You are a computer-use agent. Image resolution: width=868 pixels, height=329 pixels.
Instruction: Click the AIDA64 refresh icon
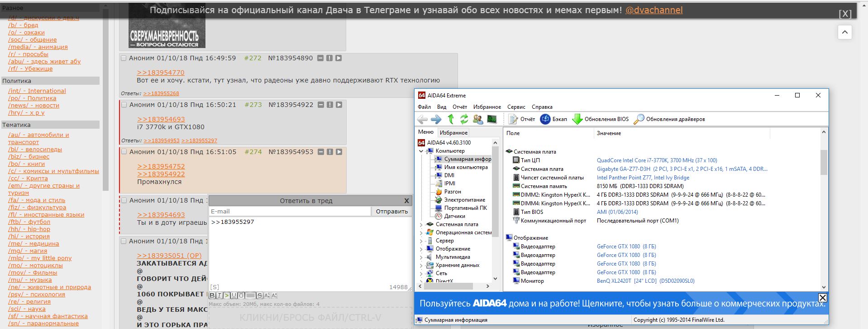(x=464, y=119)
